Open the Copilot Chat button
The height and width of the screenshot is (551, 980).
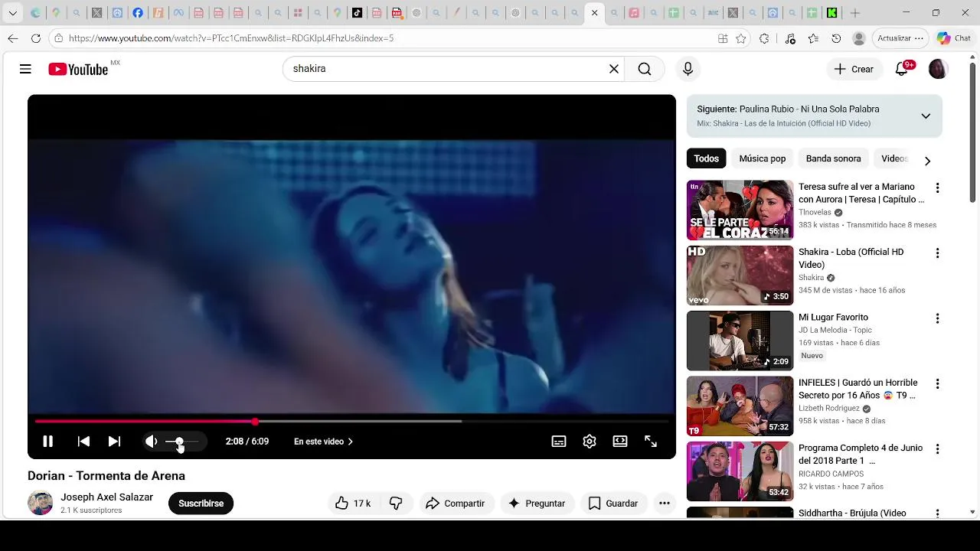point(954,38)
